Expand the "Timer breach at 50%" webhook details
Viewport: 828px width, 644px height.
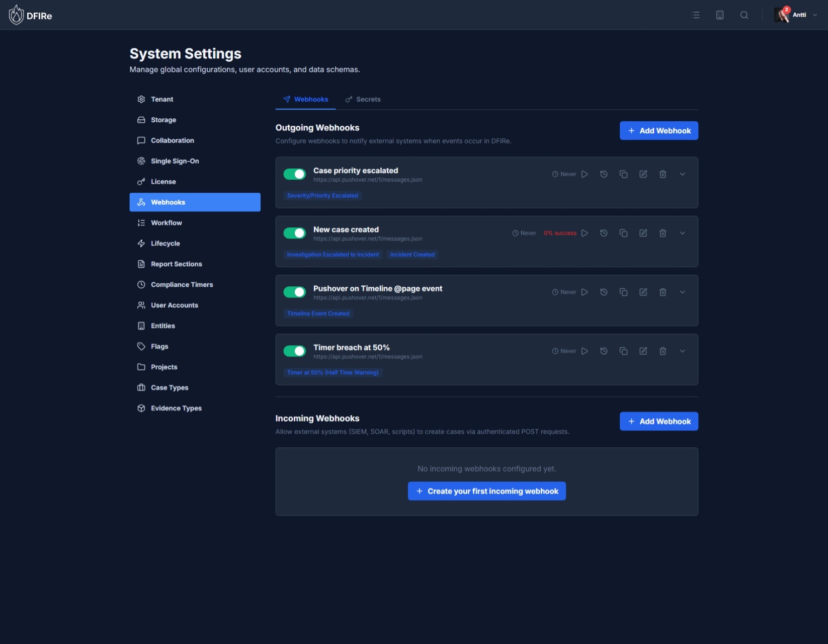[682, 351]
